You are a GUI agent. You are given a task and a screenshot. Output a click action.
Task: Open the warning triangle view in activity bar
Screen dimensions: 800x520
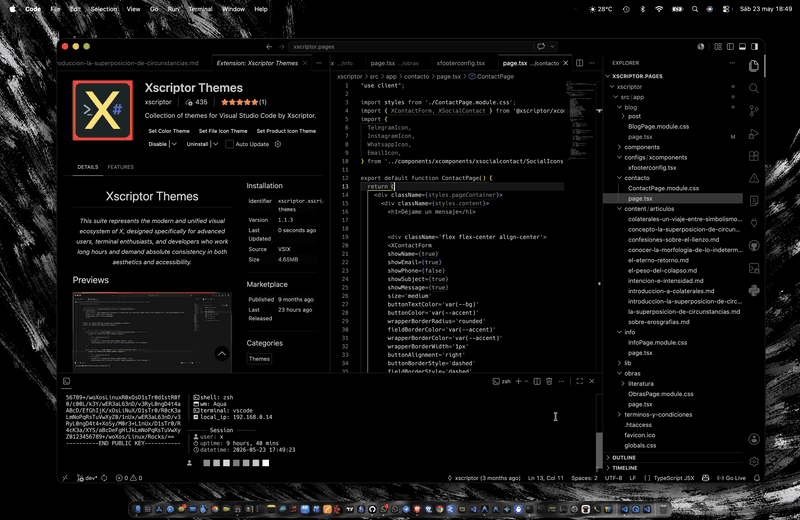click(x=754, y=178)
